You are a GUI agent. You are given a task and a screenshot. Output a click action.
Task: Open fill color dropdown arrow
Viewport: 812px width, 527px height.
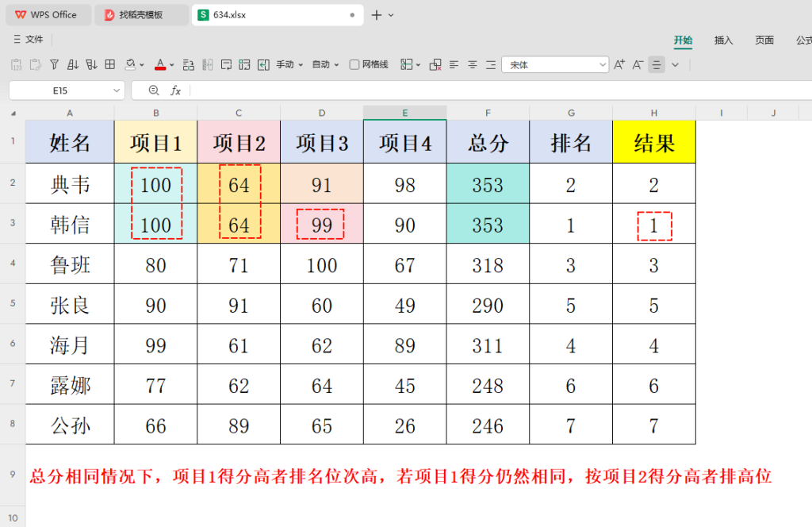click(x=141, y=65)
